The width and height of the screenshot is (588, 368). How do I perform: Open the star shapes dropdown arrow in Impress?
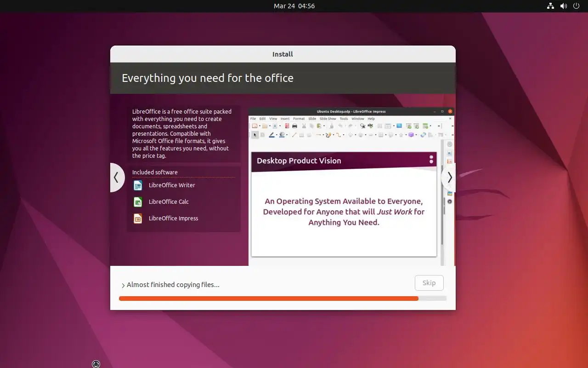pos(406,135)
